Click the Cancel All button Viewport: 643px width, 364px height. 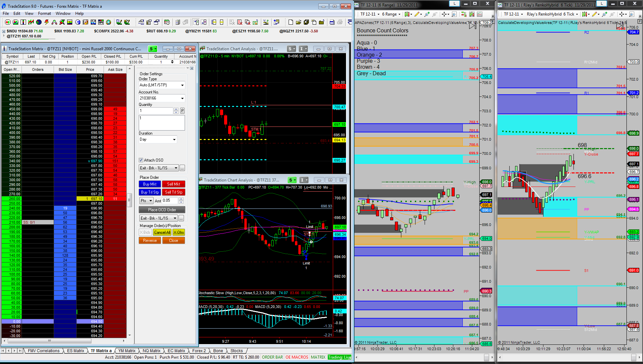click(x=162, y=232)
